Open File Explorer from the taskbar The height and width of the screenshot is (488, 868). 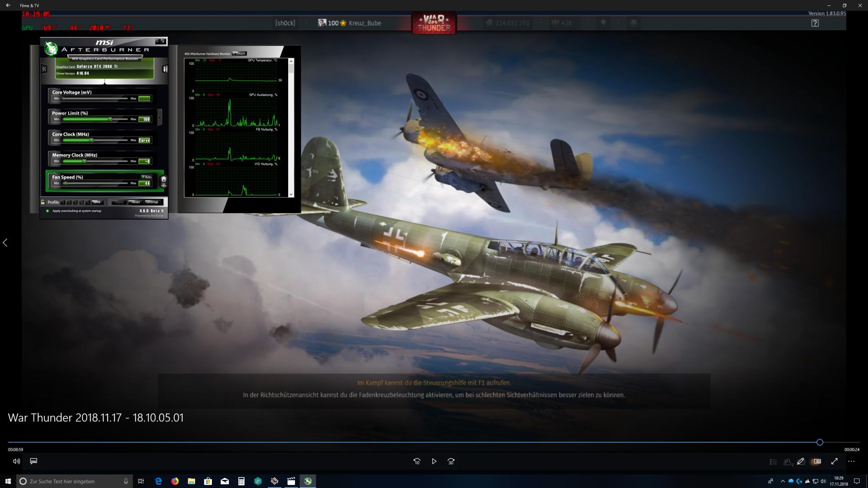click(x=192, y=481)
